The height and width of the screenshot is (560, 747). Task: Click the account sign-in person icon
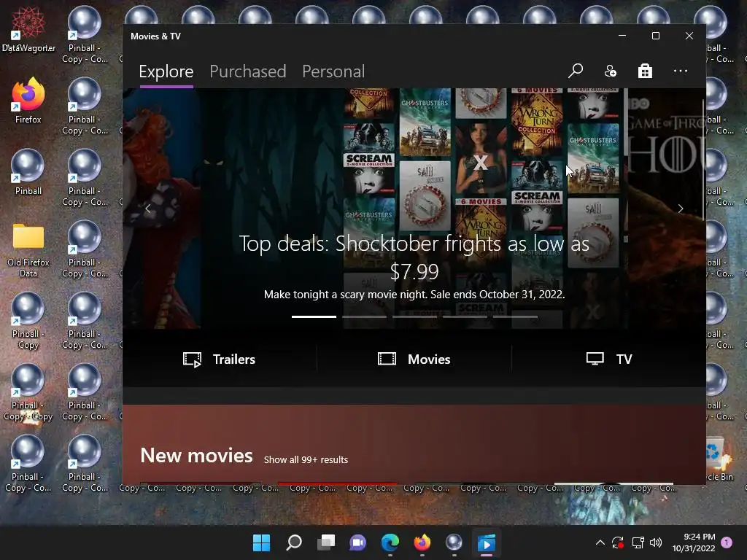coord(611,71)
